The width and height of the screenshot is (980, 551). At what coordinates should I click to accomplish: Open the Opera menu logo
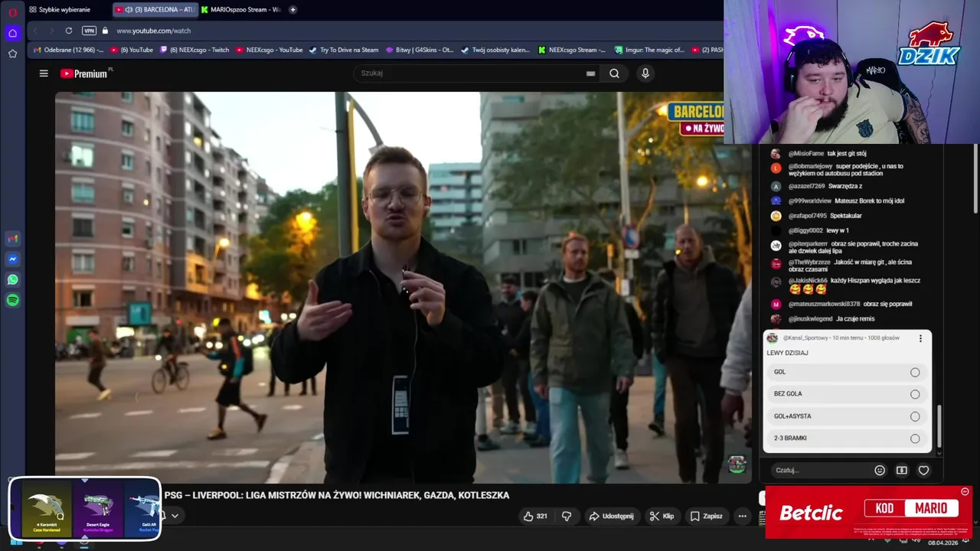tap(12, 11)
